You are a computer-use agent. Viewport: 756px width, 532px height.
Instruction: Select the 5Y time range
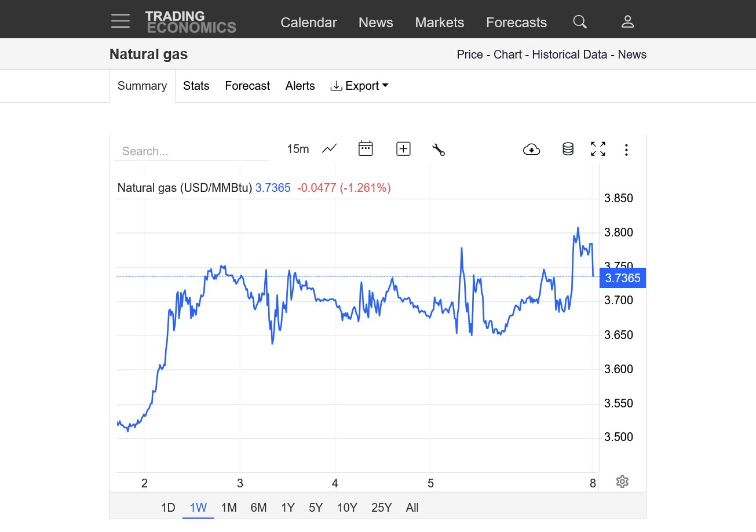316,508
